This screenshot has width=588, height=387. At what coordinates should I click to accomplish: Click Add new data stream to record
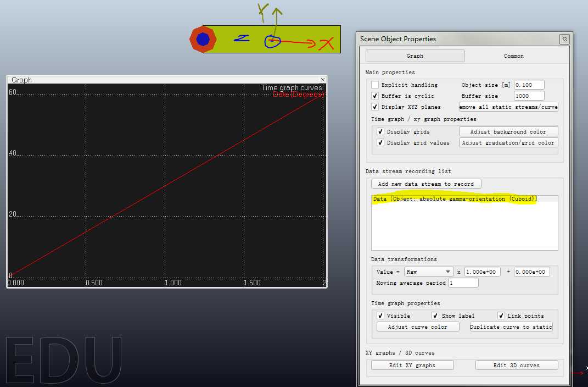click(426, 184)
